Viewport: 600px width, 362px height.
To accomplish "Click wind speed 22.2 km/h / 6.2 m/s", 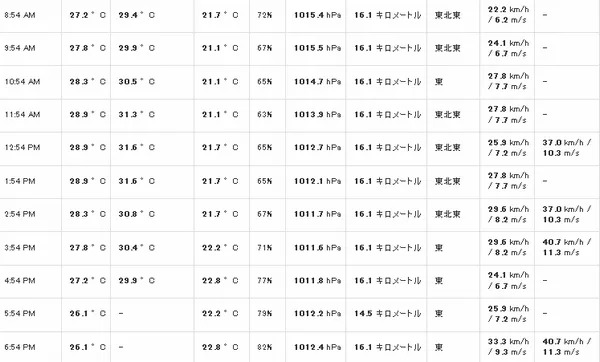I will coord(508,15).
